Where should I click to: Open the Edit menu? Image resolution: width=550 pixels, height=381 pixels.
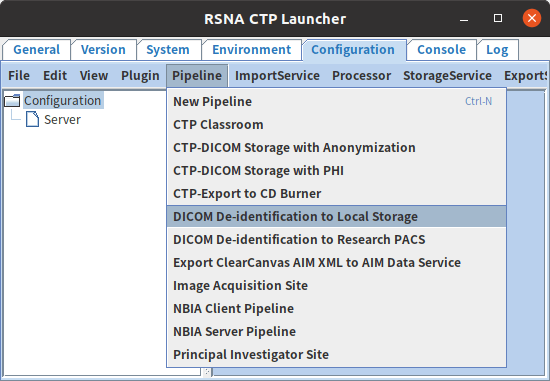click(x=55, y=75)
